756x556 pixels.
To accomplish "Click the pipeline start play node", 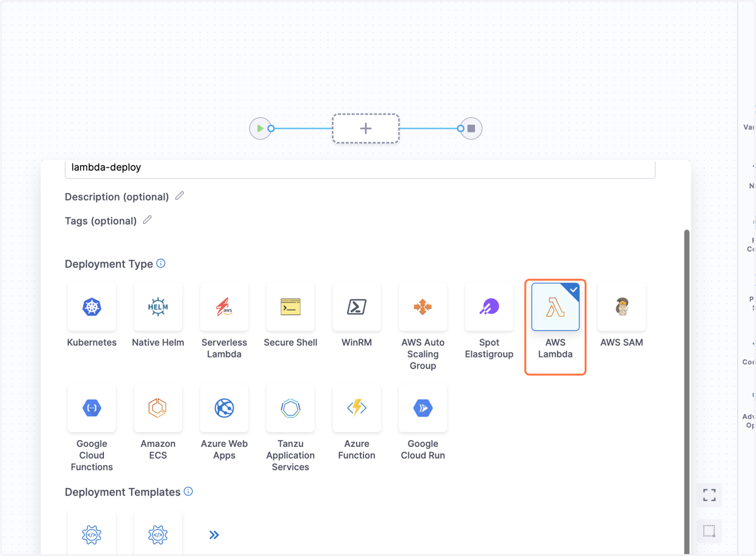I will point(260,129).
